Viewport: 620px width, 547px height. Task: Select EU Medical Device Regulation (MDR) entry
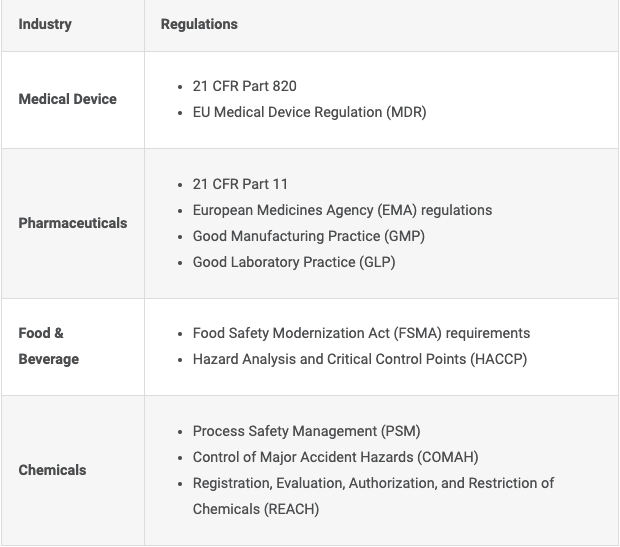click(309, 112)
